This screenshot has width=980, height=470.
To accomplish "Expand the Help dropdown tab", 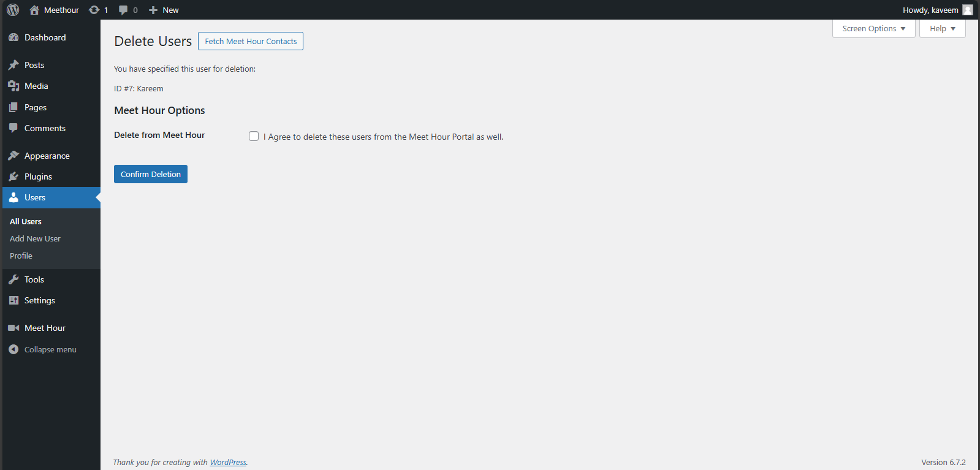I will click(942, 29).
